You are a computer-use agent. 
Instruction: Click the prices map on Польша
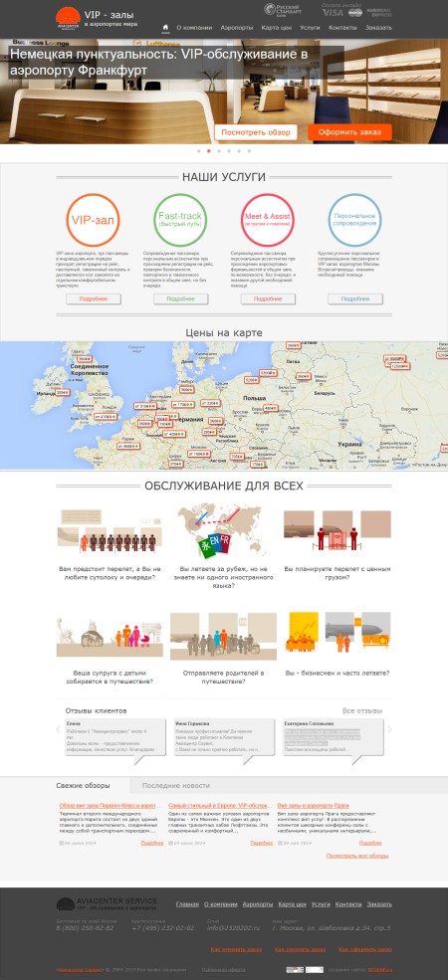pos(254,398)
